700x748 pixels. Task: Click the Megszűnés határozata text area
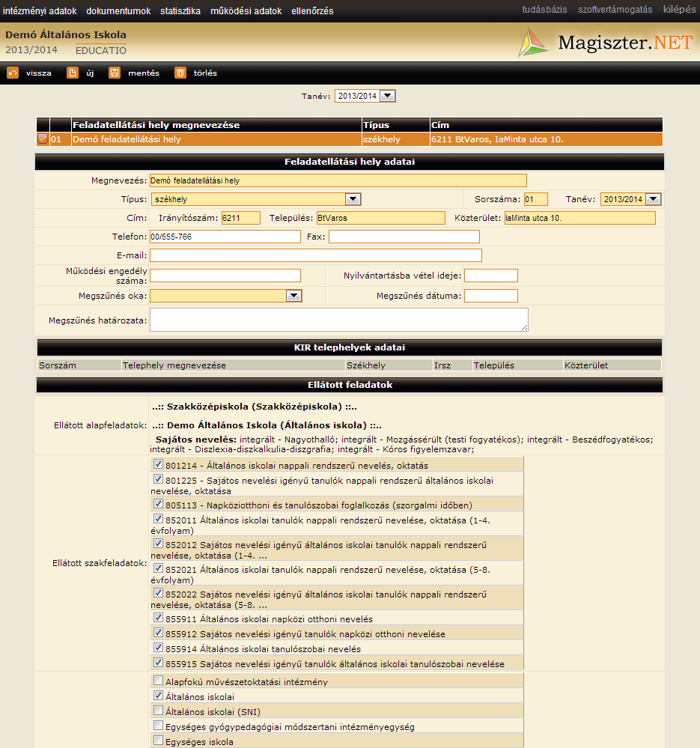point(339,320)
